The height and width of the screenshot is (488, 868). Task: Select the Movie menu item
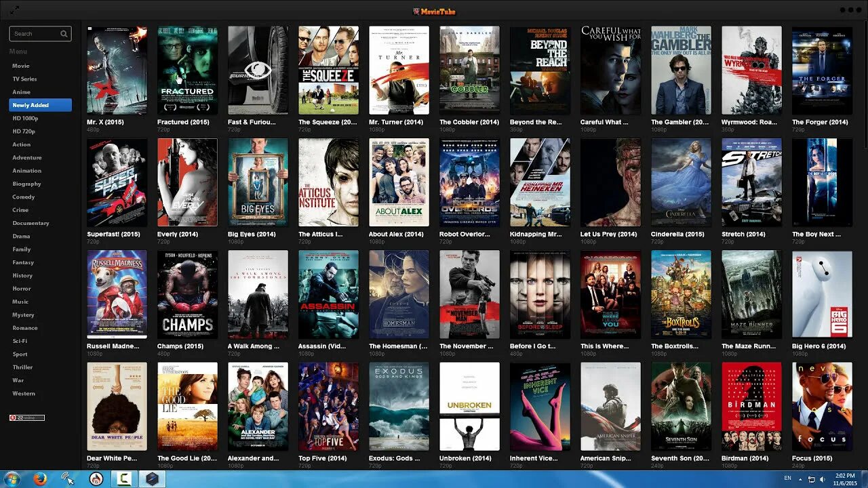coord(21,66)
